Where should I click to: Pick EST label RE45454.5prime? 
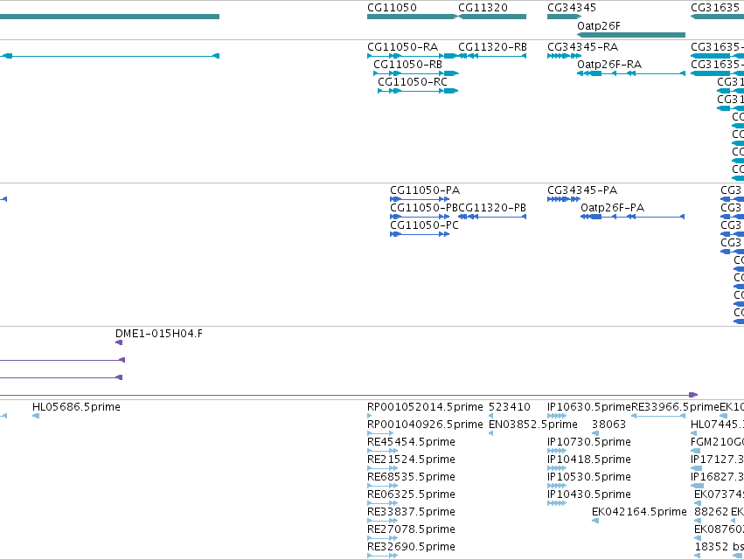pos(411,442)
